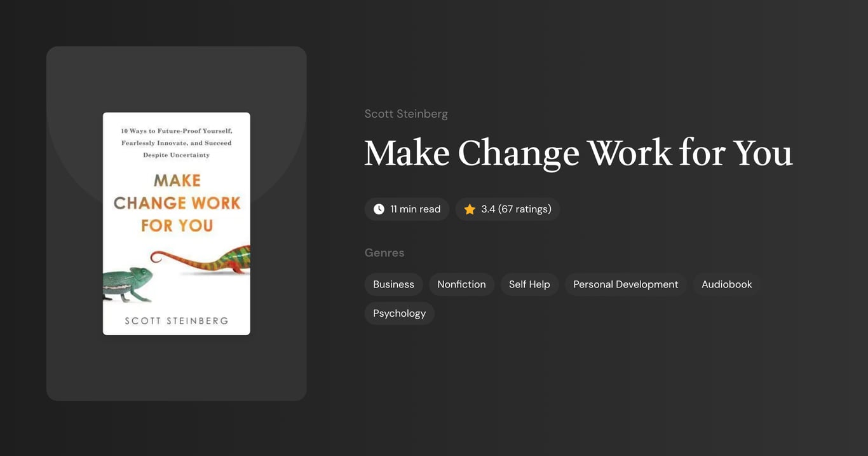Open the Self Help genre tag
The image size is (868, 456).
pyautogui.click(x=529, y=284)
